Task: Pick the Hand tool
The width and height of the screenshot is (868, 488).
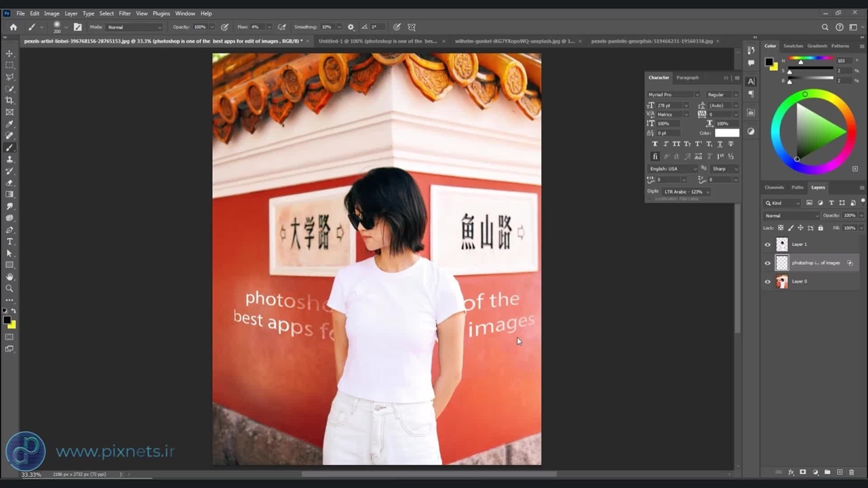Action: [9, 277]
